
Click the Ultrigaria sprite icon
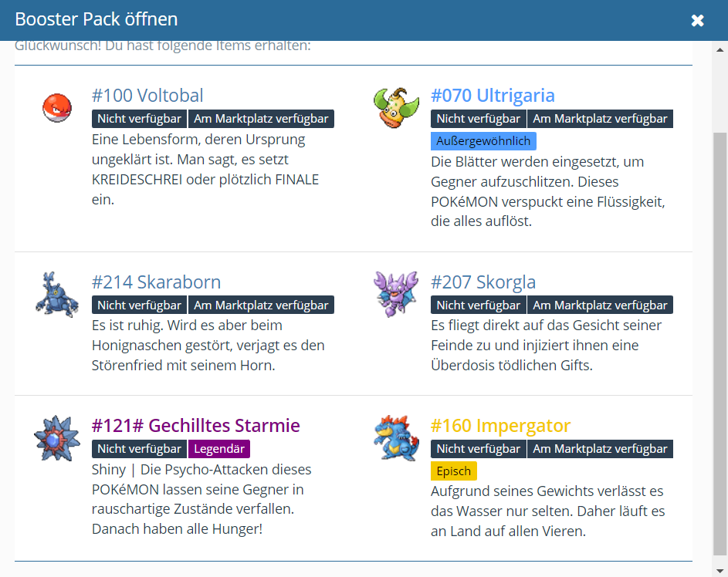click(x=396, y=107)
